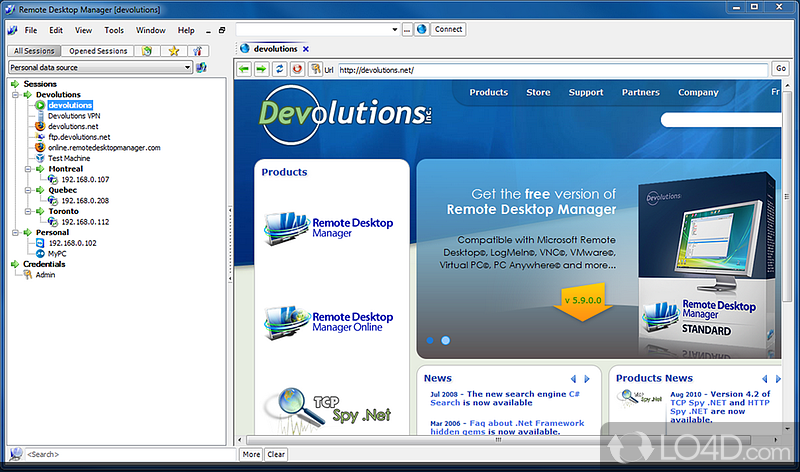Screen dimensions: 800x472
Task: Open Company link in website nav
Action: coord(698,92)
